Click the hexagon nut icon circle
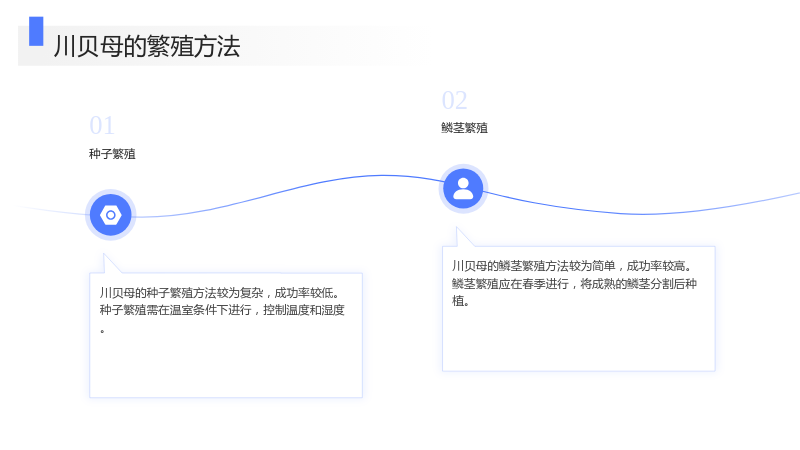The width and height of the screenshot is (800, 450). 111,215
